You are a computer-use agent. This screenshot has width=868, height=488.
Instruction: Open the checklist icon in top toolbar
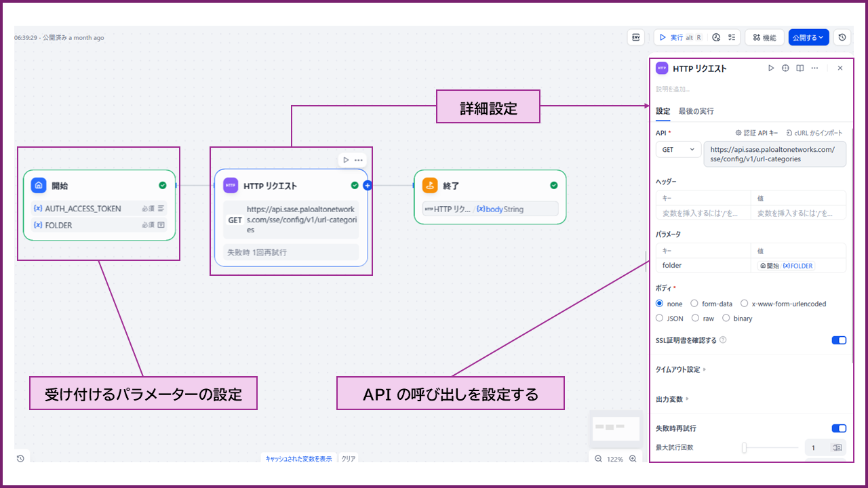pos(732,38)
